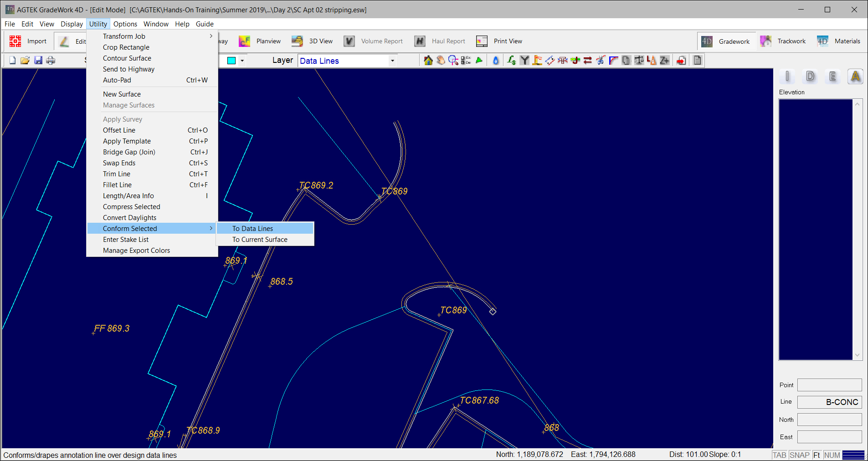Viewport: 868px width, 461px height.
Task: Click the balance scales icon
Action: pyautogui.click(x=639, y=61)
